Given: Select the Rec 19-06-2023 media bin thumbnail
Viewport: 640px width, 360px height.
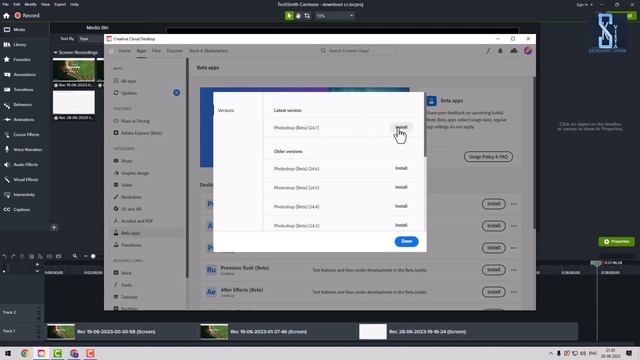Looking at the screenshot, I should 74,69.
